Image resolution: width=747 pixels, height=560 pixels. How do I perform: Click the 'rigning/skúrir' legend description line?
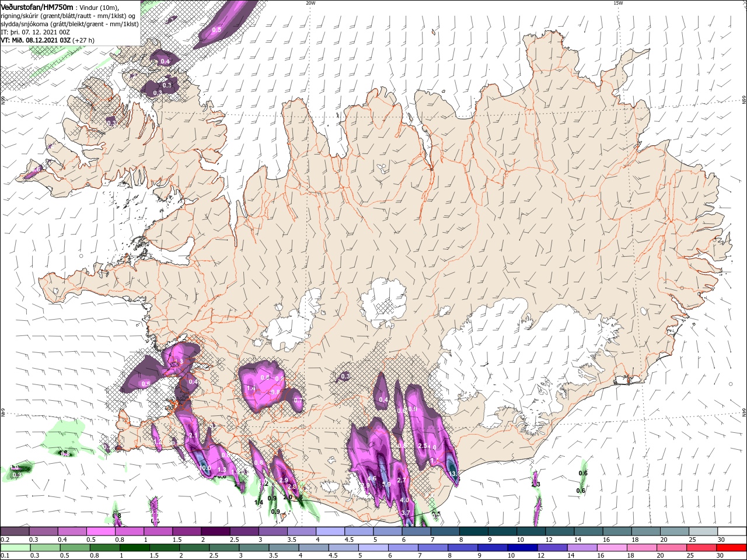point(69,16)
